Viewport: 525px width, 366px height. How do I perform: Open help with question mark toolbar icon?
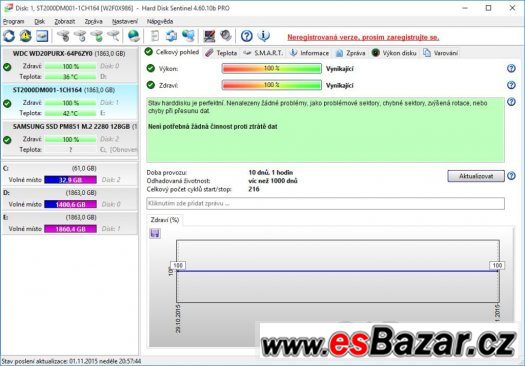click(x=247, y=36)
